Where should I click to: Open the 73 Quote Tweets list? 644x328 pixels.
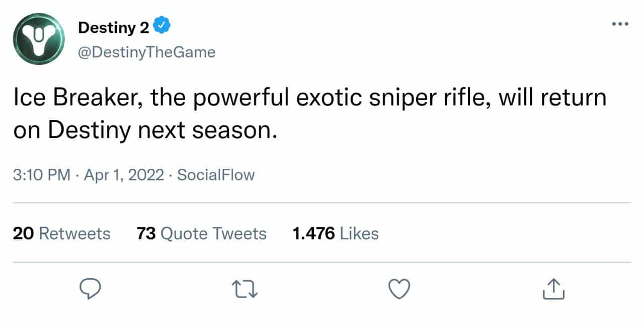[x=202, y=234]
